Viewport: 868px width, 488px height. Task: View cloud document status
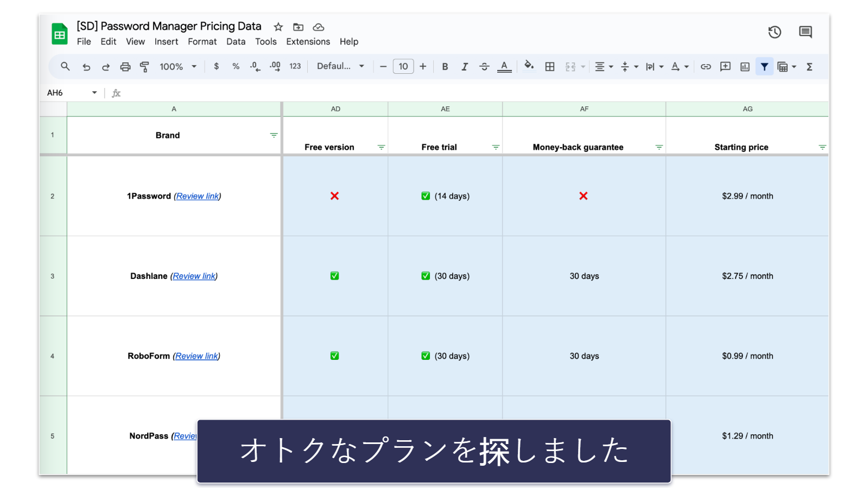pos(319,27)
